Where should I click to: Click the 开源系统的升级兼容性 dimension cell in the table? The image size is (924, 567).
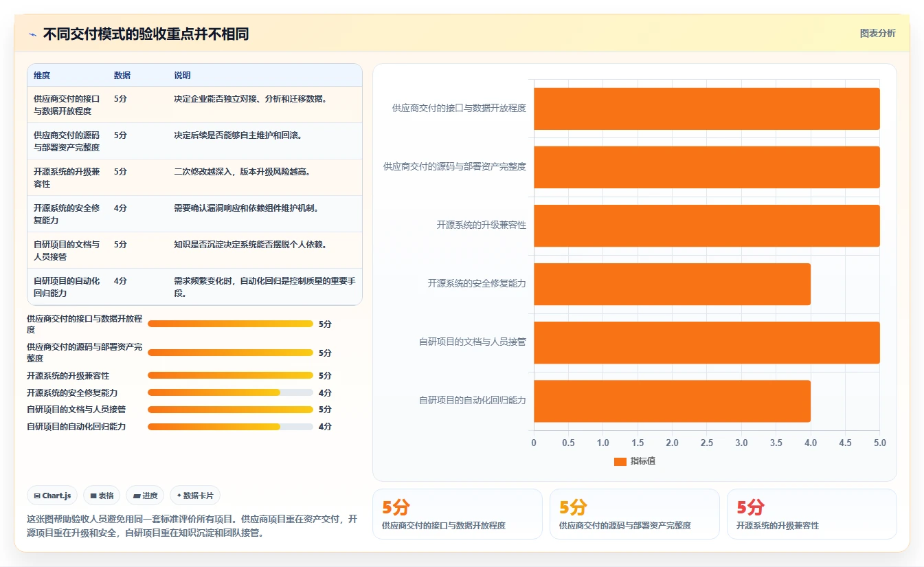[x=67, y=177]
